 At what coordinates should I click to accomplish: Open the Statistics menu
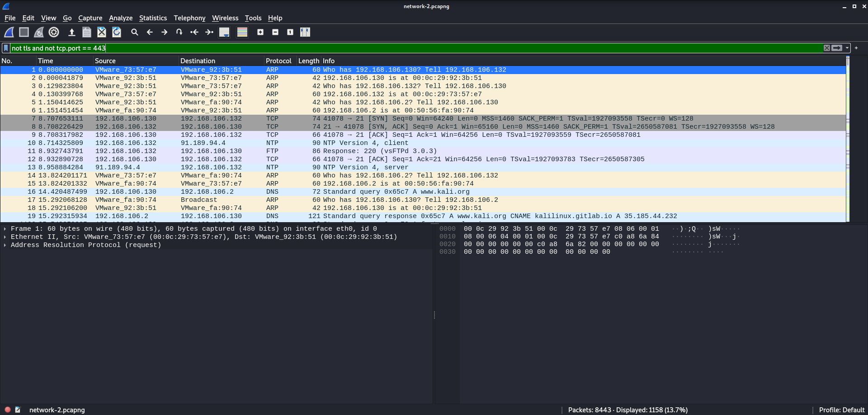[x=153, y=18]
